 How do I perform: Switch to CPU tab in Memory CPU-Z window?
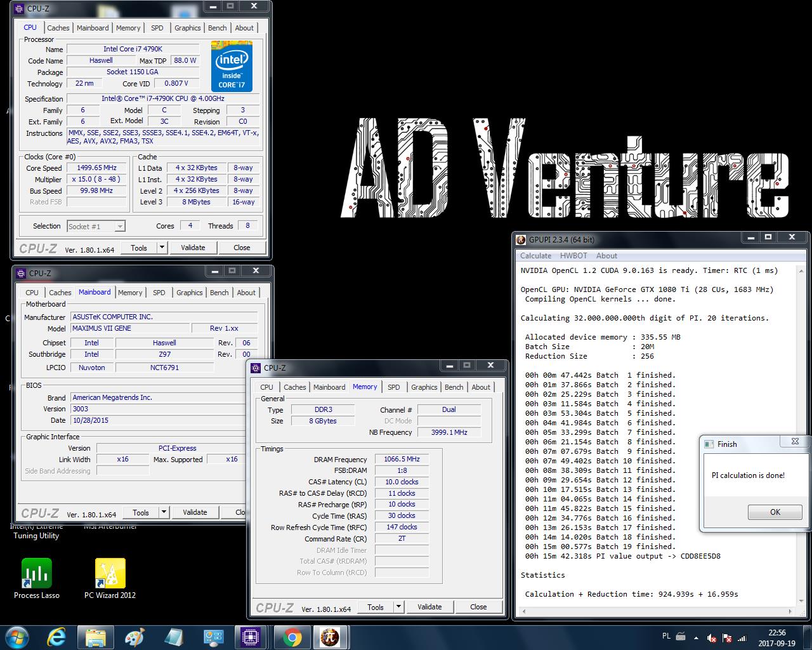point(267,387)
